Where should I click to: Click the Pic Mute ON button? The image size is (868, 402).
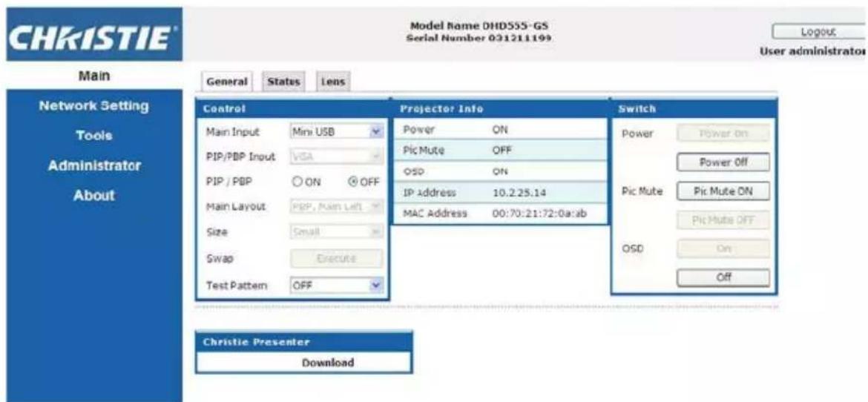click(x=723, y=191)
